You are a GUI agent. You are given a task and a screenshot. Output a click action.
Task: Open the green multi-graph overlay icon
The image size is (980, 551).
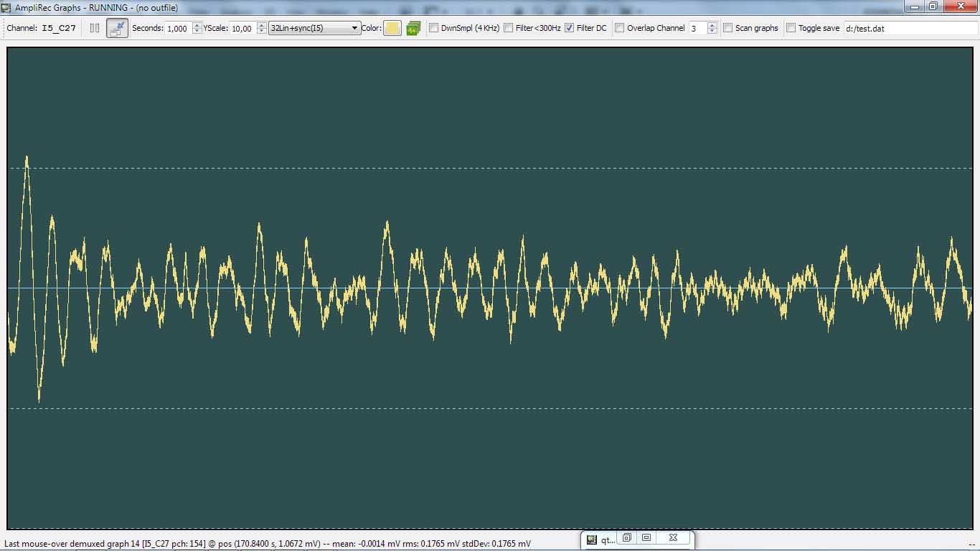pyautogui.click(x=413, y=28)
